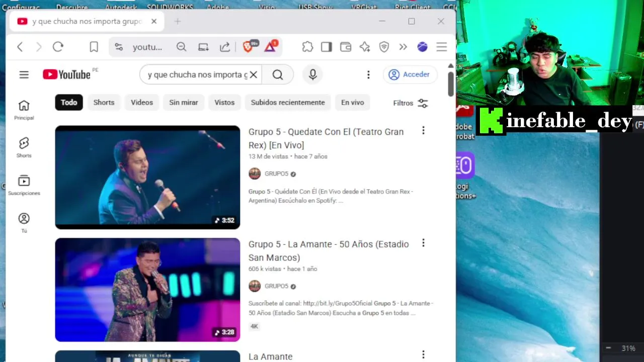This screenshot has height=362, width=644.
Task: Start voice search with microphone icon
Action: 312,74
